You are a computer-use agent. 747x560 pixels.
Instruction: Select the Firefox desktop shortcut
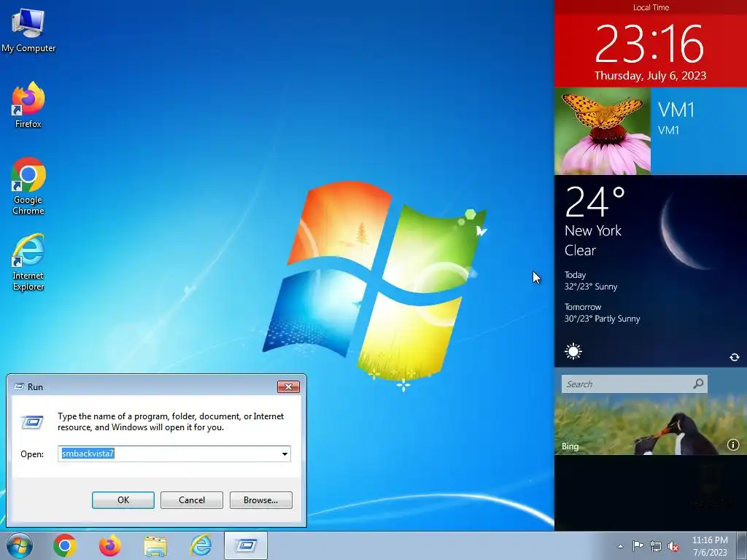[x=28, y=105]
